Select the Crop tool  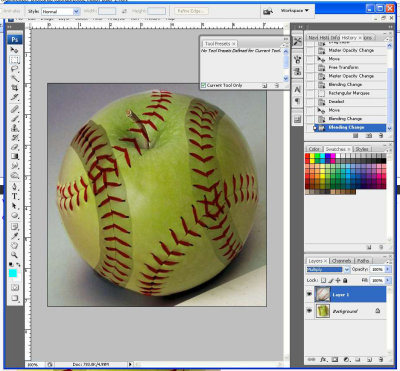(x=14, y=88)
